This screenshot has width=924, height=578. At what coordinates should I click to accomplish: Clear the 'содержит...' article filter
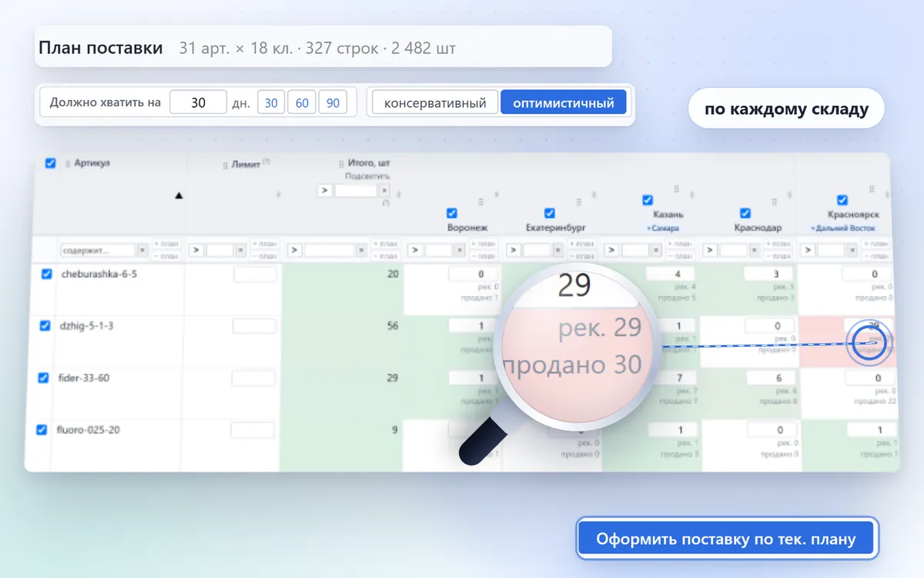(x=142, y=250)
